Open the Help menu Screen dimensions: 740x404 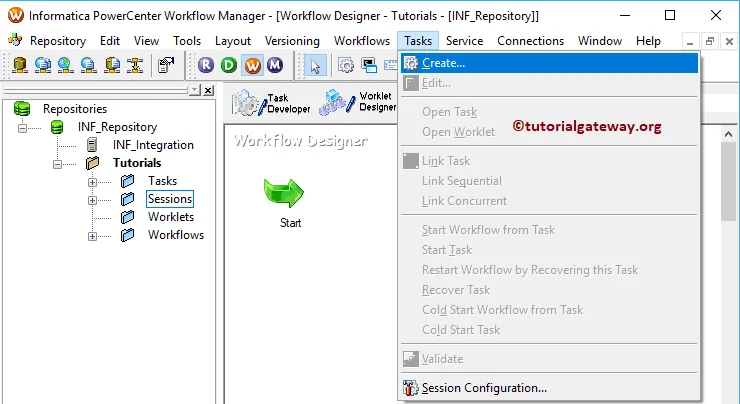[x=648, y=41]
